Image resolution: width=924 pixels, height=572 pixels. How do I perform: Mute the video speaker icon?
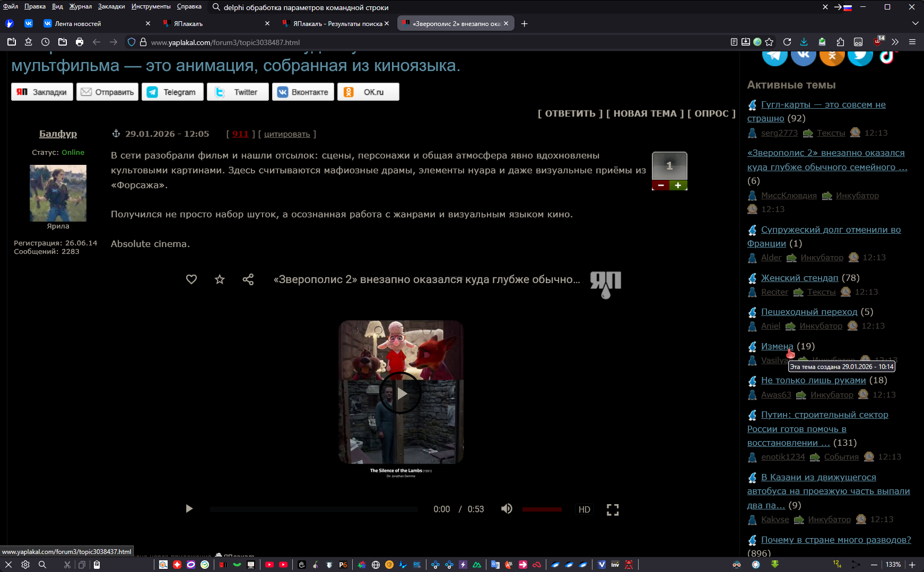point(507,509)
